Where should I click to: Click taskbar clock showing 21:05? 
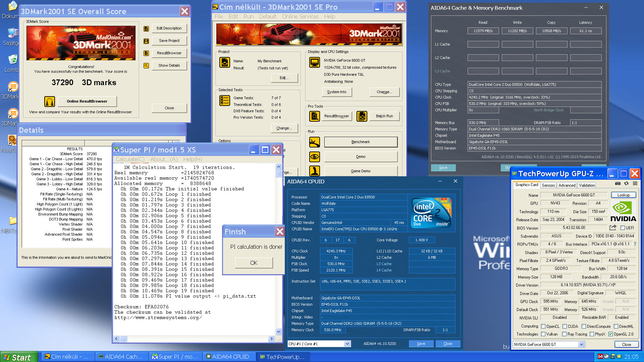(632, 357)
